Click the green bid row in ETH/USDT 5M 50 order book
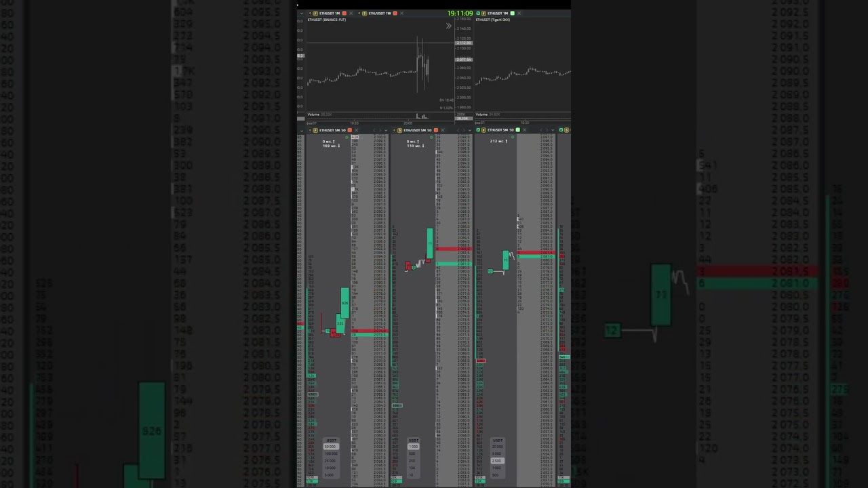Viewport: 868px width, 488px height. pyautogui.click(x=454, y=264)
